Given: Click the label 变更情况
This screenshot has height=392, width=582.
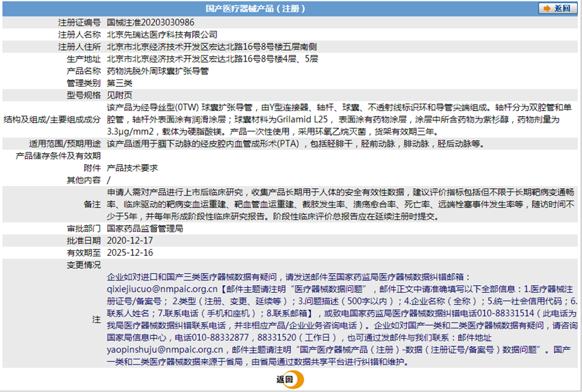Looking at the screenshot, I should pos(84,265).
